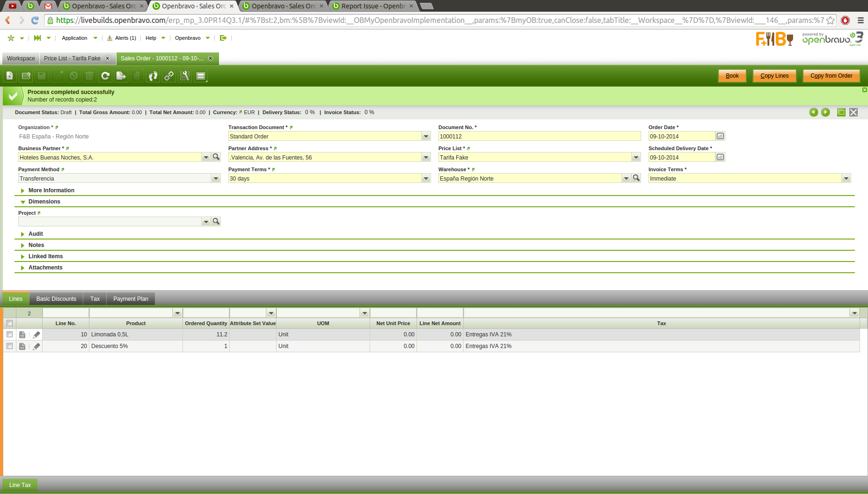Toggle select-all checkbox in lines grid header
The height and width of the screenshot is (494, 868).
click(x=9, y=323)
